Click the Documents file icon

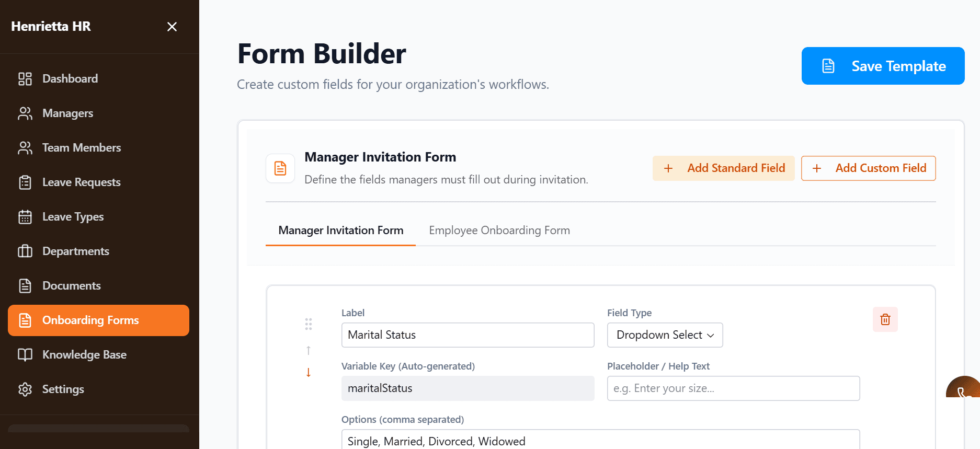pos(25,286)
